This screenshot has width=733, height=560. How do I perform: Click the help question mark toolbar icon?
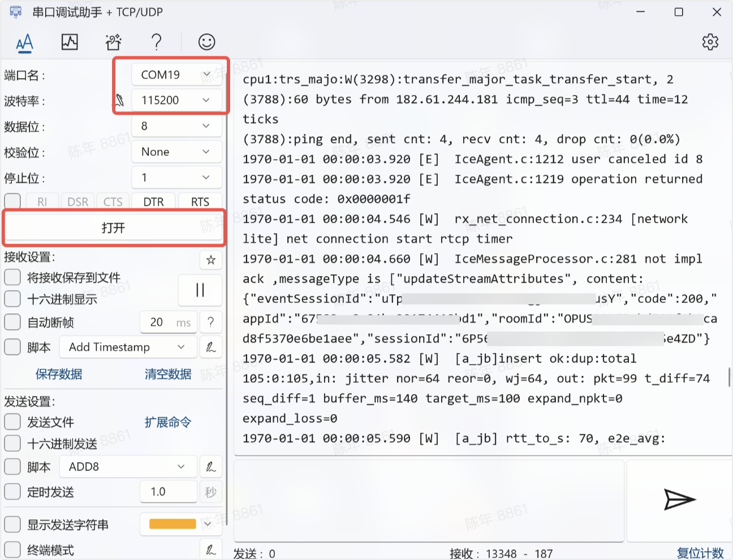pyautogui.click(x=157, y=42)
